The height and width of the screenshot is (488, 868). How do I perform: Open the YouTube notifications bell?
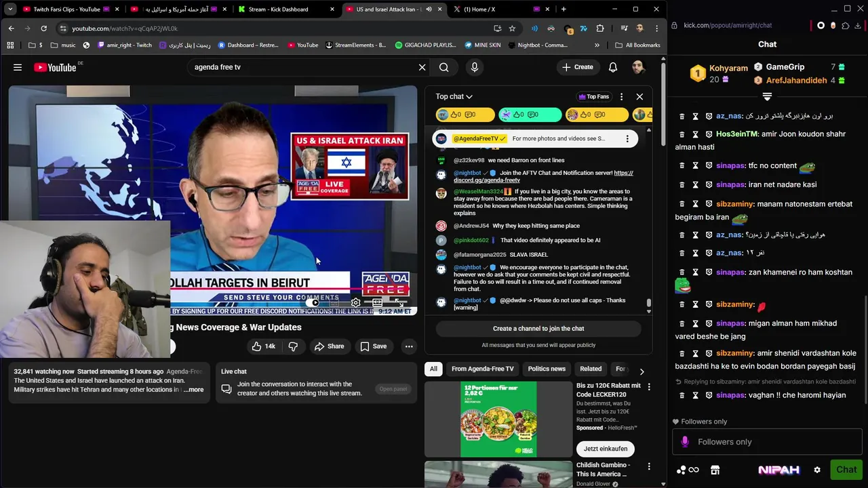(612, 67)
